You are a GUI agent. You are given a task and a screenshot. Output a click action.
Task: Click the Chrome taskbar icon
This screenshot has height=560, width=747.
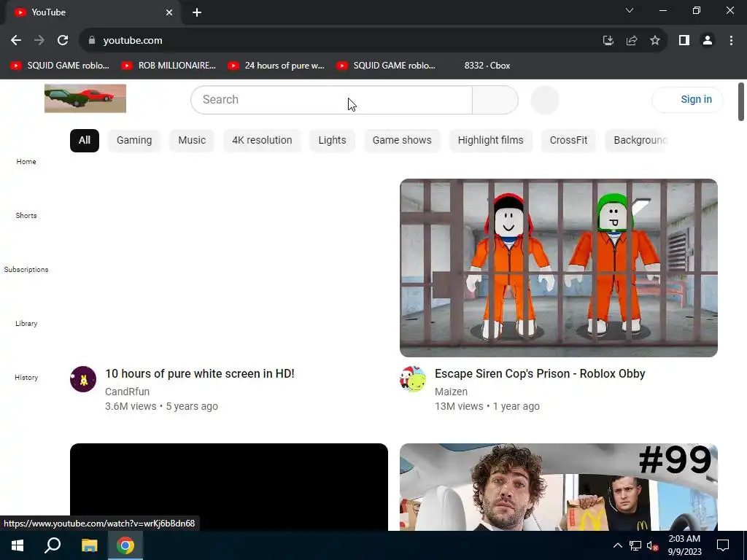(x=125, y=545)
